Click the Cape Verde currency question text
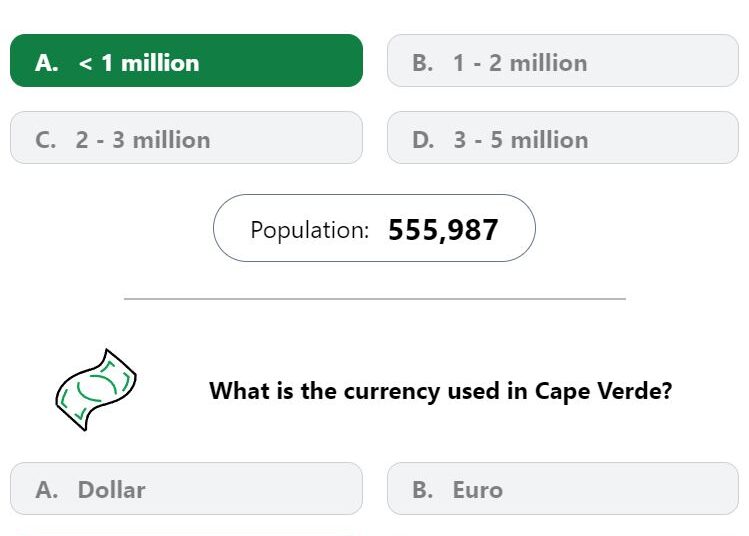Viewport: 749px width, 536px height. pyautogui.click(x=440, y=390)
